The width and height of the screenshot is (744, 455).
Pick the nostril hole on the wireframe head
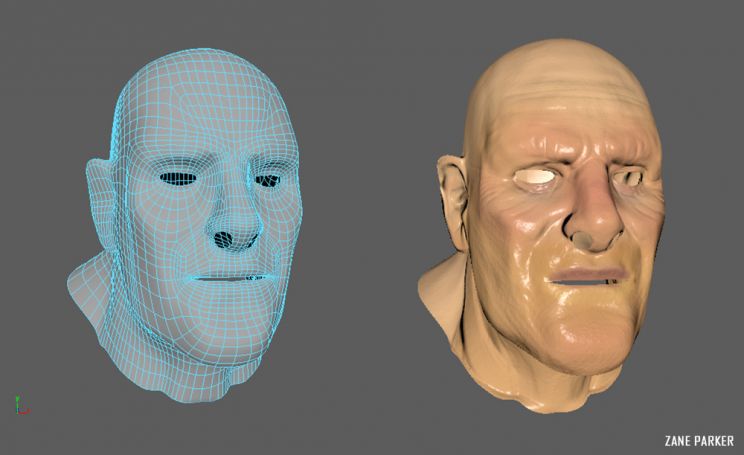(x=228, y=241)
